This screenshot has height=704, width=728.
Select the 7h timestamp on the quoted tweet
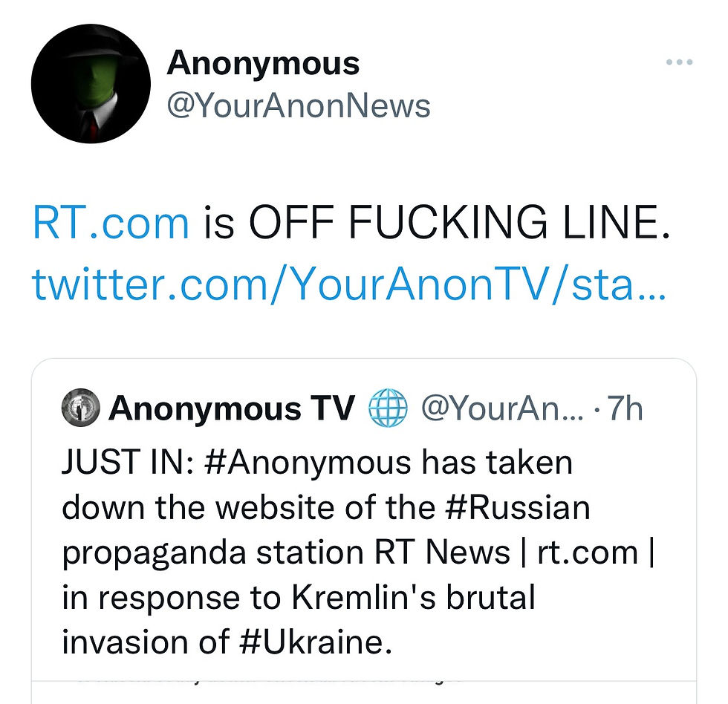click(x=628, y=407)
